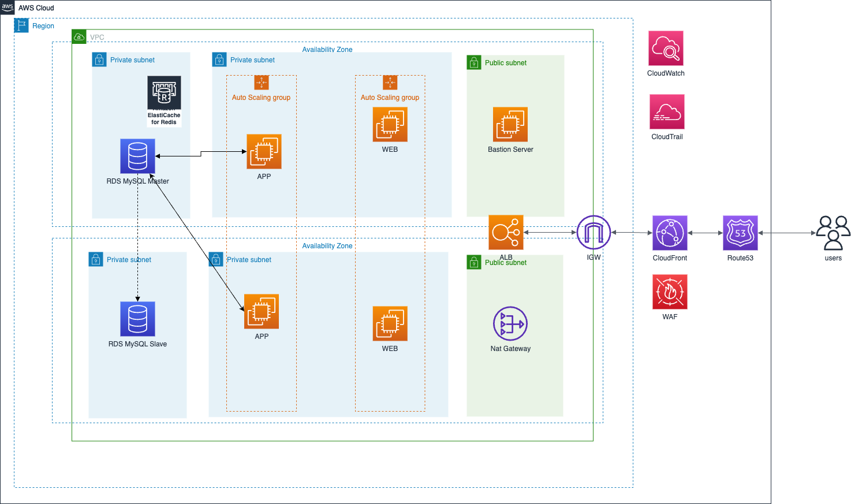Click the CloudWatch icon
The width and height of the screenshot is (851, 504).
click(x=666, y=48)
